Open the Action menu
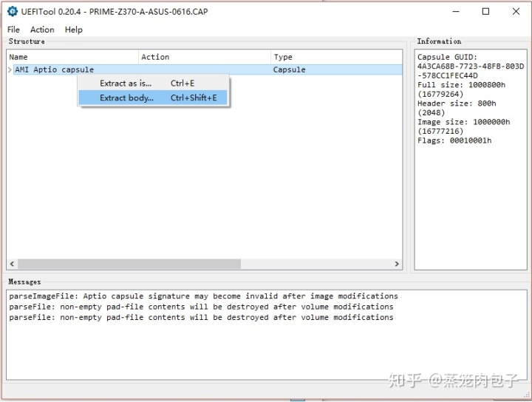Viewport: 532px width, 402px height. [42, 30]
